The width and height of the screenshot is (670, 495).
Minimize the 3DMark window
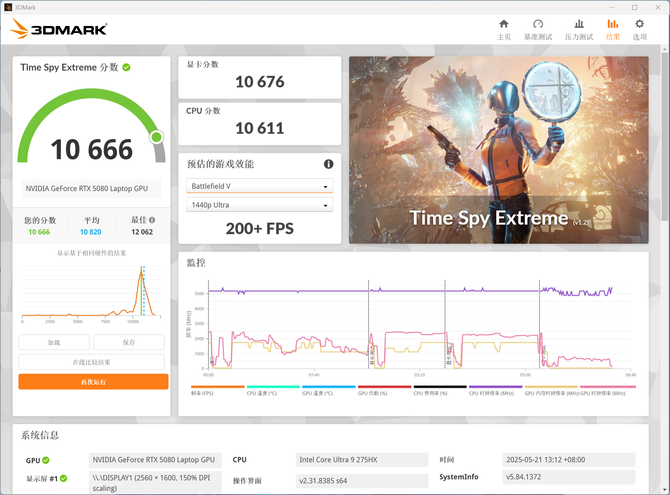(612, 7)
